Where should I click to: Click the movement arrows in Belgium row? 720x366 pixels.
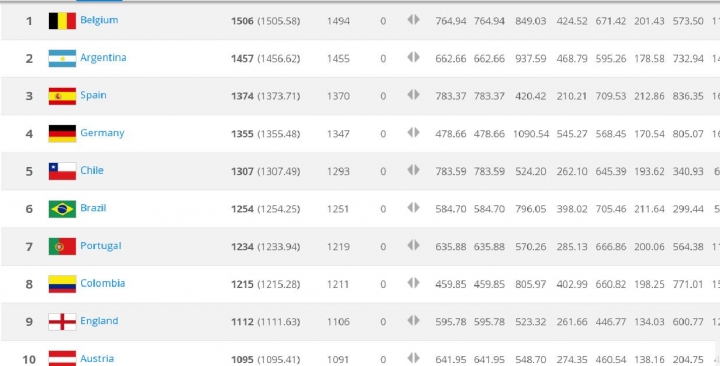[x=413, y=20]
